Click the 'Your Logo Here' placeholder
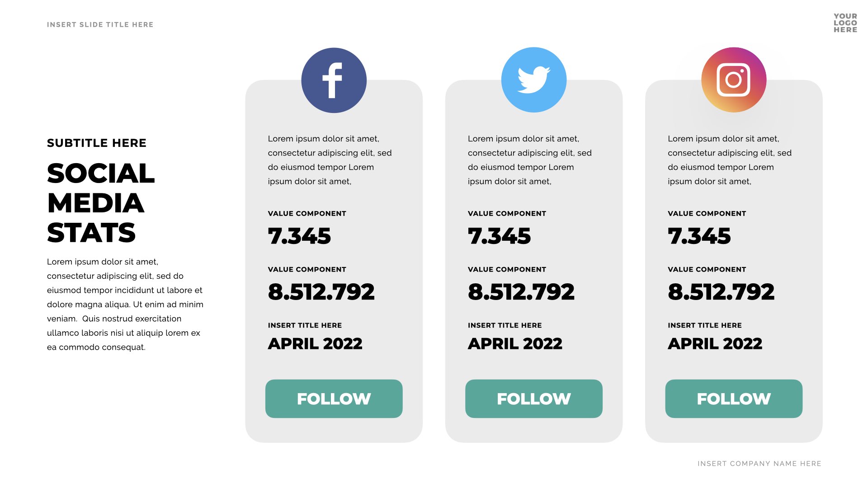The height and width of the screenshot is (488, 868). [845, 23]
